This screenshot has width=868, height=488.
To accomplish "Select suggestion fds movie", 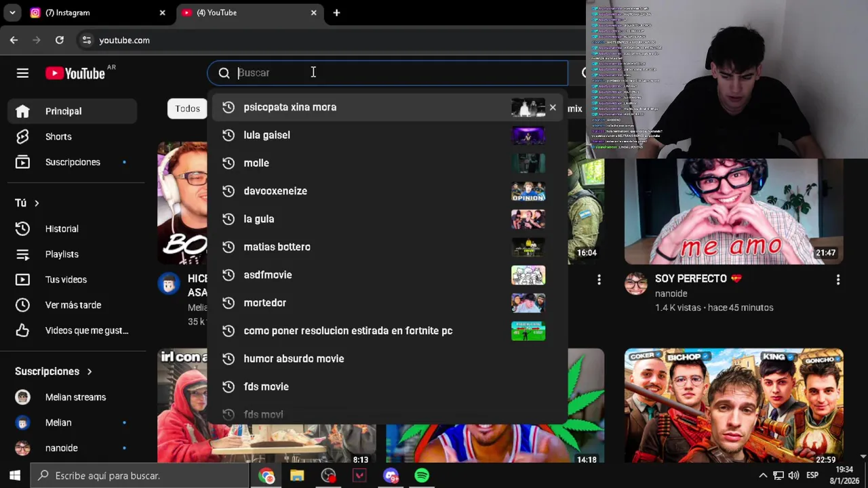I will (387, 386).
